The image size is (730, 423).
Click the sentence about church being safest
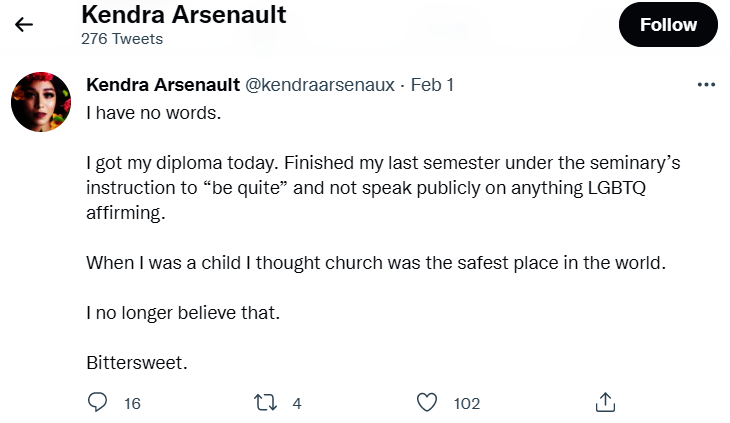click(375, 263)
